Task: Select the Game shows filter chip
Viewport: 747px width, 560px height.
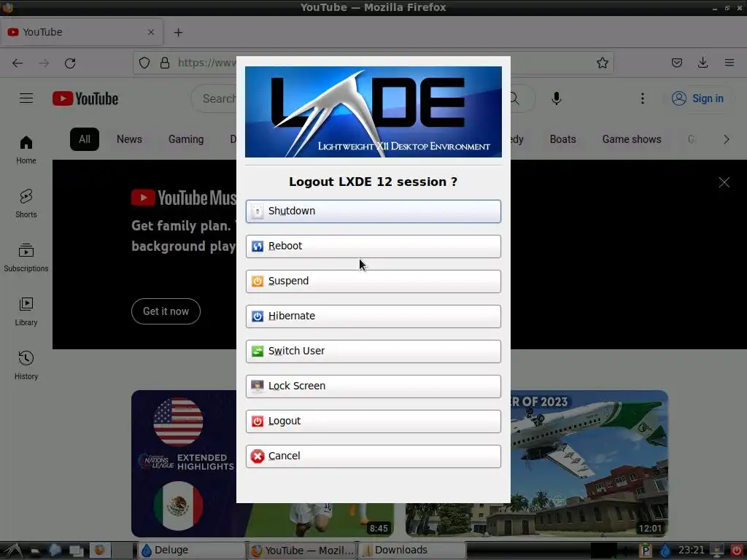Action: pyautogui.click(x=632, y=139)
